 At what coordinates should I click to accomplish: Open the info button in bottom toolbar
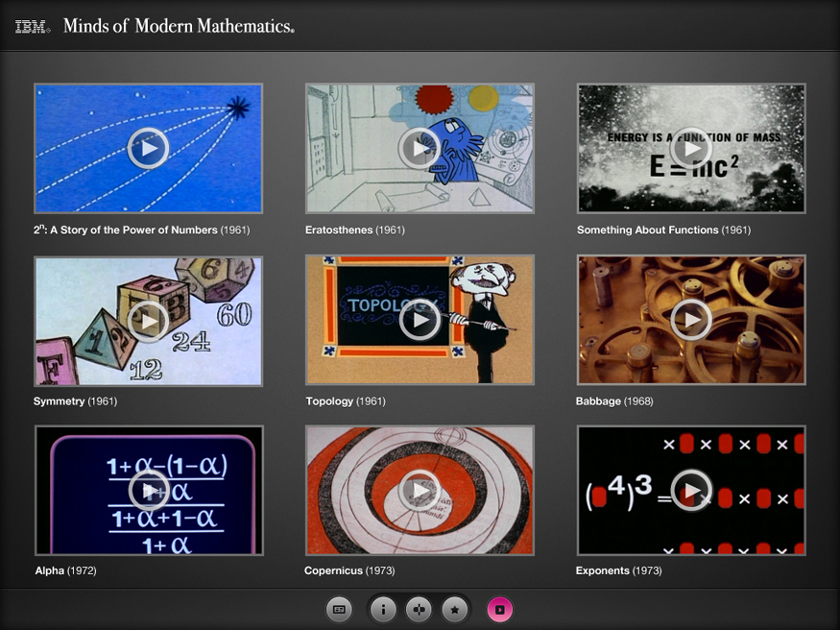coord(383,609)
